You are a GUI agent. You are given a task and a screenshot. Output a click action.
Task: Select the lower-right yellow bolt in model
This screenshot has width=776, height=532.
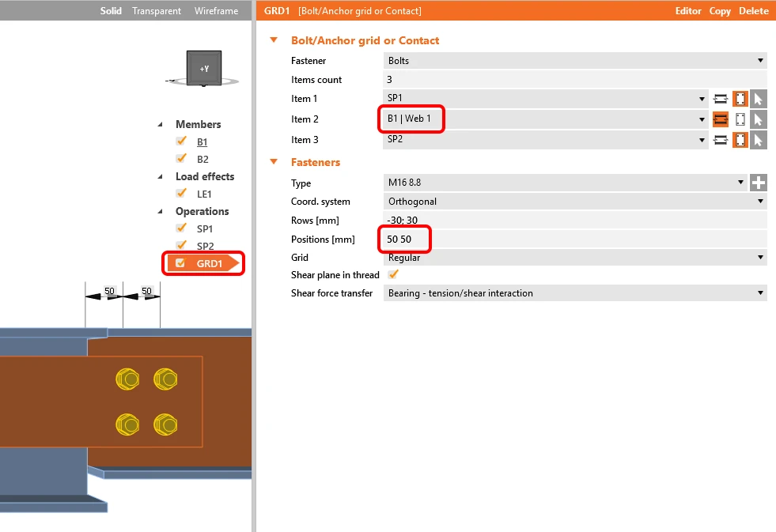(166, 424)
